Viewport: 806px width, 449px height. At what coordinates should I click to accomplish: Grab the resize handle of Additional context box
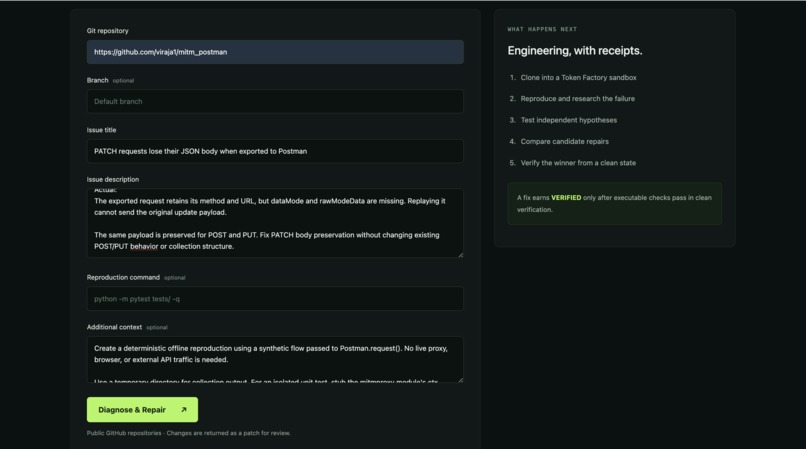click(x=461, y=380)
